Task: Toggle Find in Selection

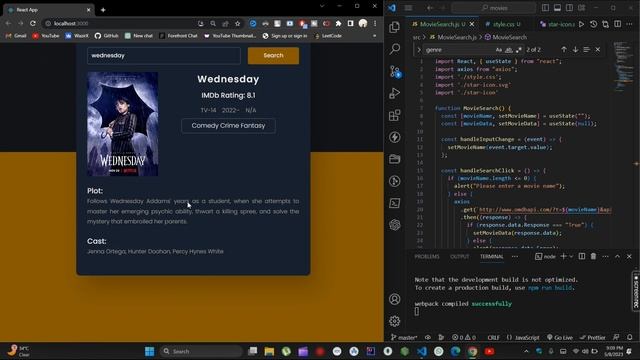Action: (587, 49)
